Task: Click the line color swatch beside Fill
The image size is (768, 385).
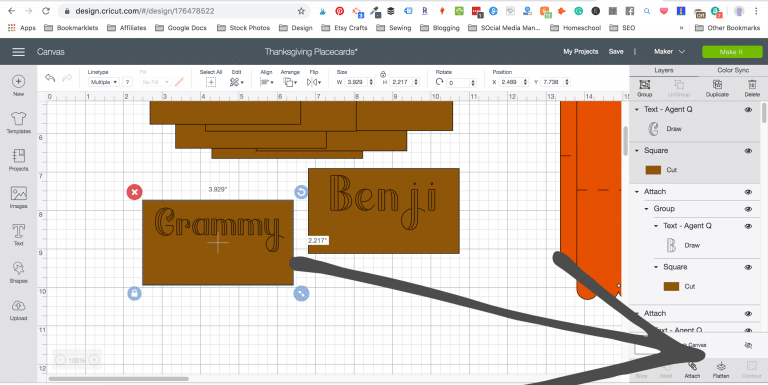Action: [179, 82]
